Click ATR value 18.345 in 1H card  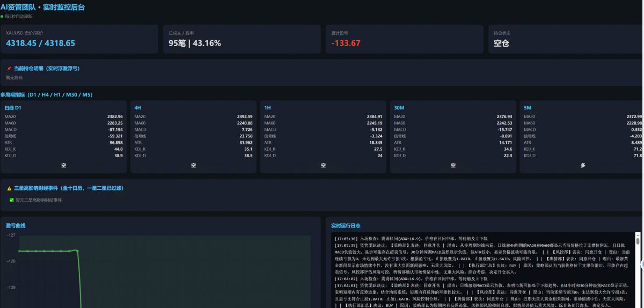pyautogui.click(x=376, y=142)
